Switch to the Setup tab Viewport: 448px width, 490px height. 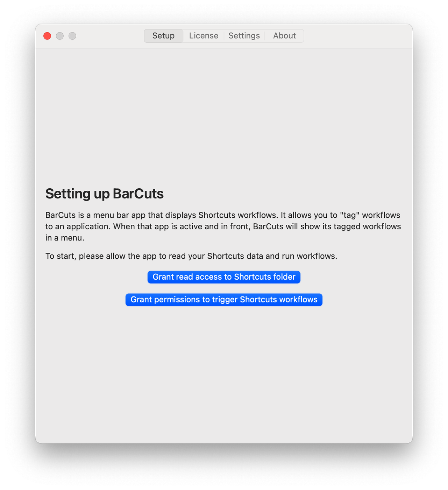[163, 36]
